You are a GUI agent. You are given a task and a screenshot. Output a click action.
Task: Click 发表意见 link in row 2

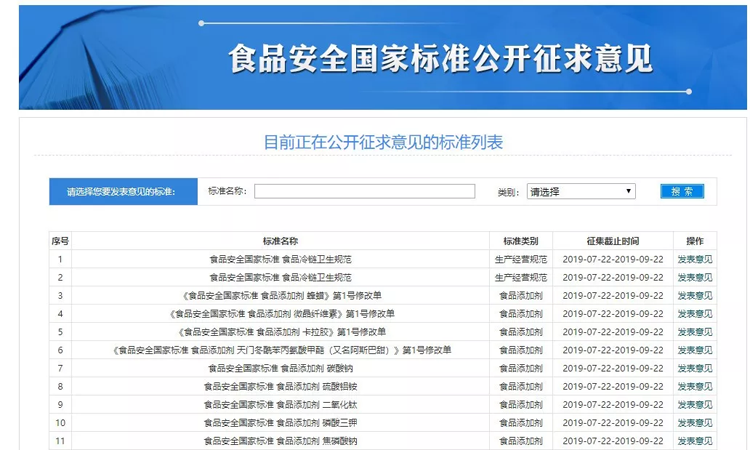point(695,277)
